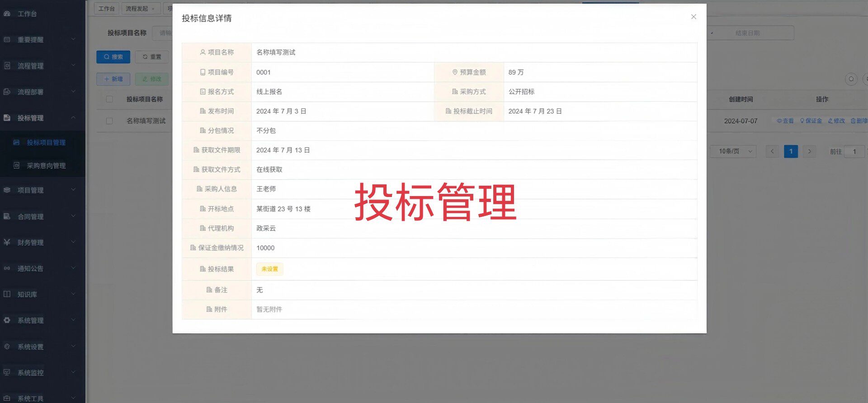
Task: Open the 系统监控 menu item
Action: point(42,372)
